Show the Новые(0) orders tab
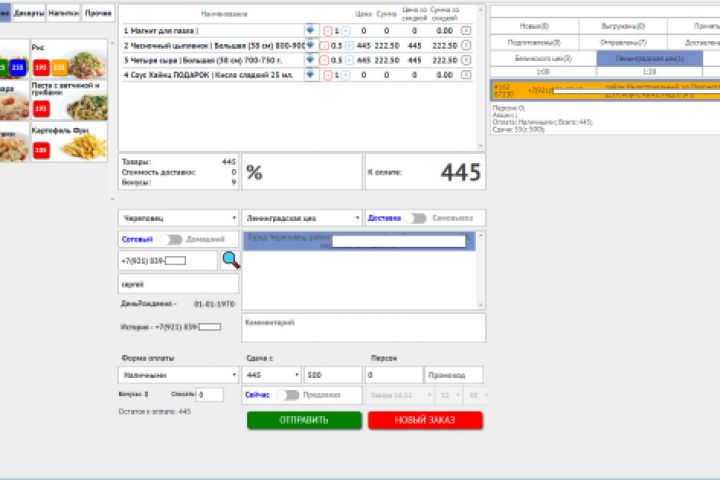 (x=534, y=26)
